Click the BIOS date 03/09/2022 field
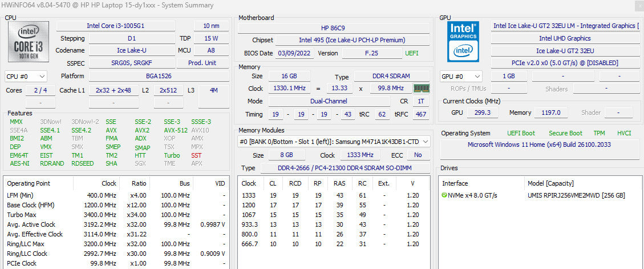The height and width of the screenshot is (269, 644). (x=295, y=53)
